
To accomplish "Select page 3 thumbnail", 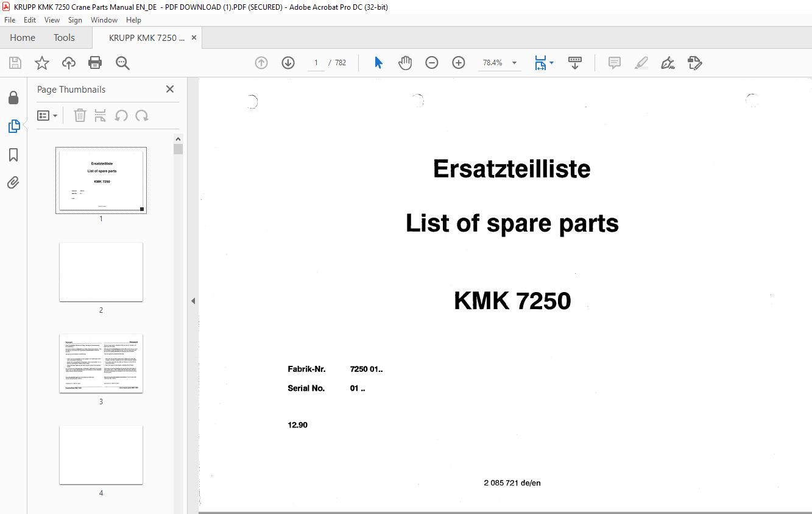I will click(101, 363).
